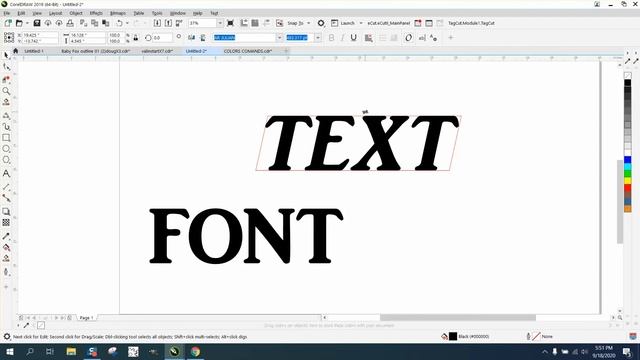Toggle mirror text horizontally

[x=191, y=38]
